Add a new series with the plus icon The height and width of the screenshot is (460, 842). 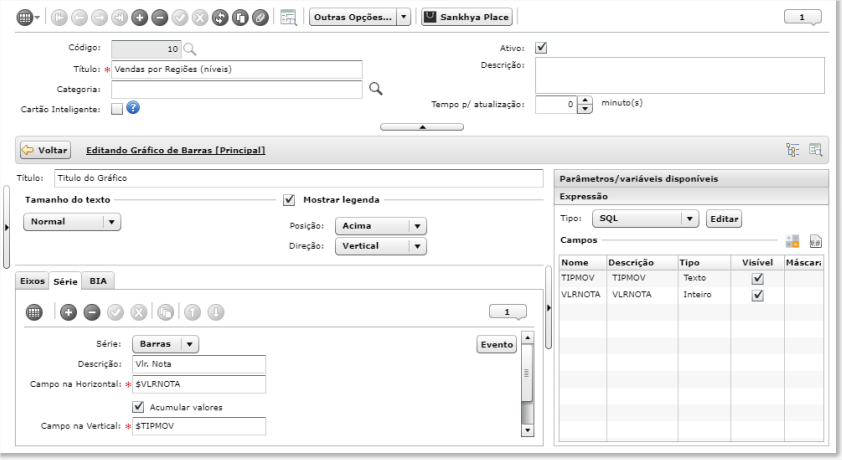pos(68,312)
